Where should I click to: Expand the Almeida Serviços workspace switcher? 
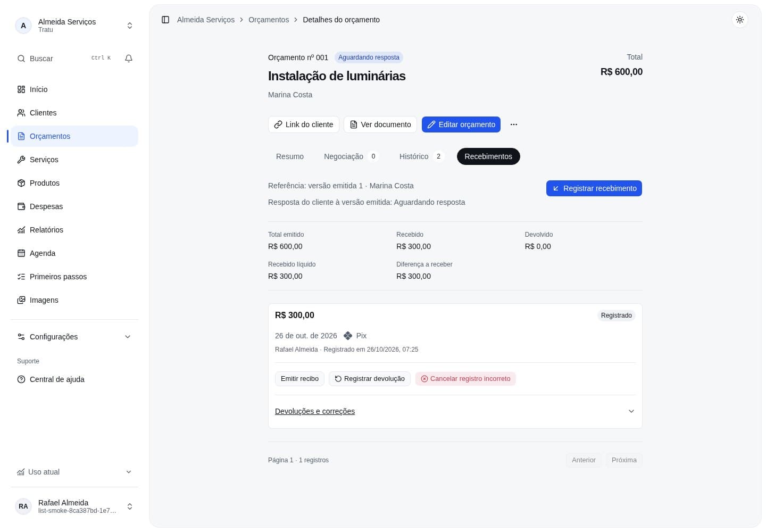(x=74, y=26)
